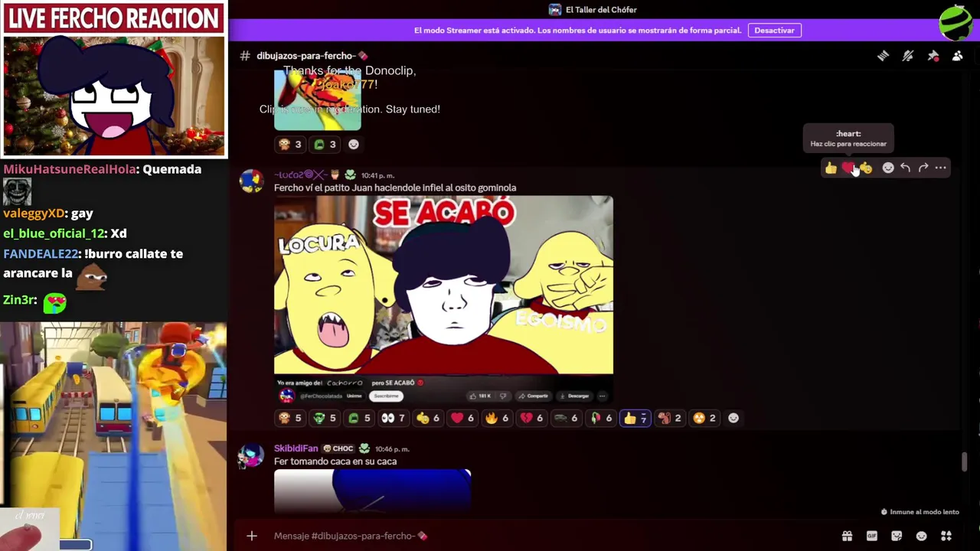Toggle the eyes reaction with count 7
This screenshot has width=980, height=551.
coord(394,418)
